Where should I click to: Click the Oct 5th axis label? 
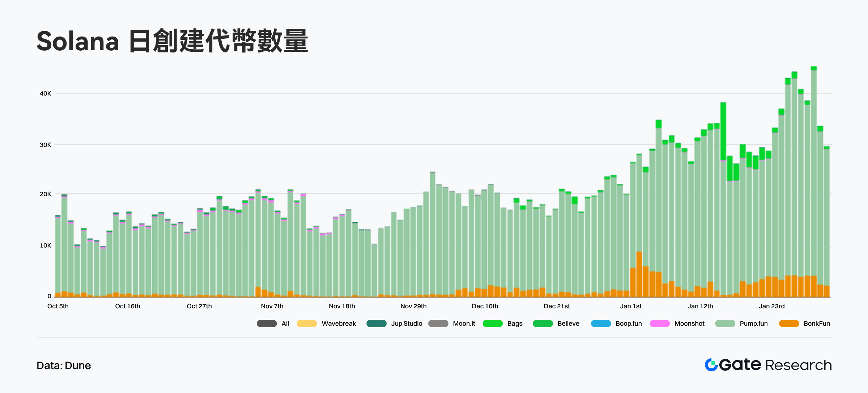58,306
